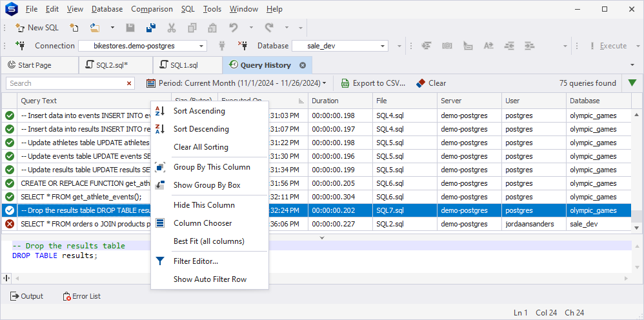This screenshot has height=320, width=644.
Task: Click the [@] parameters toolbar icon
Action: tap(447, 46)
